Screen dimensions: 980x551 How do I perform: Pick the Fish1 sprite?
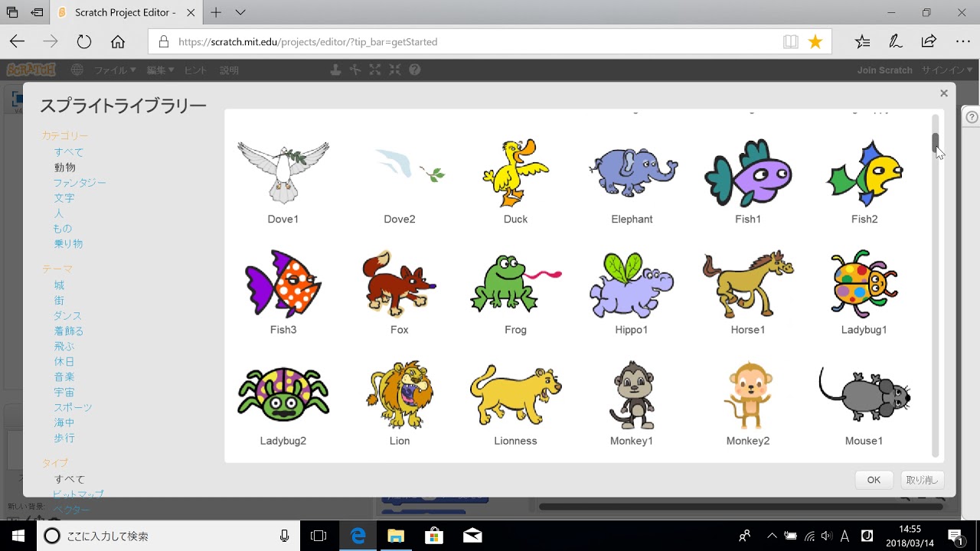tap(748, 173)
